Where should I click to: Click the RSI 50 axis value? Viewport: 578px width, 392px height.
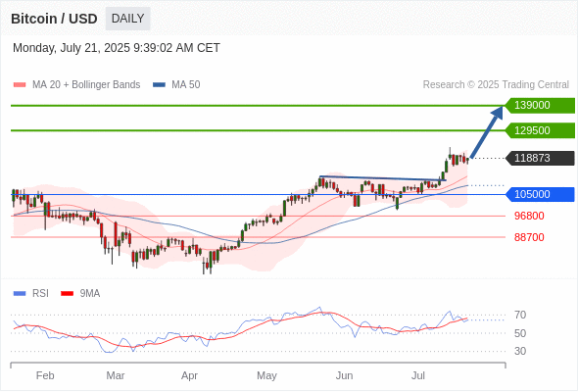tap(520, 333)
